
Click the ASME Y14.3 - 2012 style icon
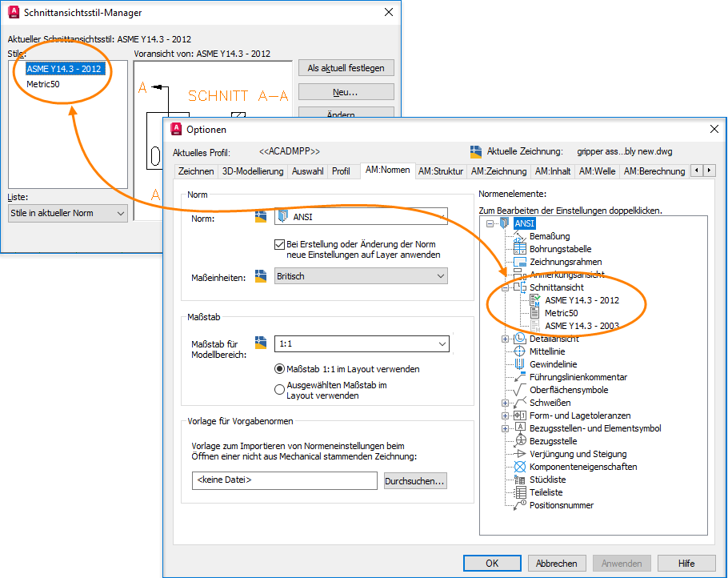(535, 300)
